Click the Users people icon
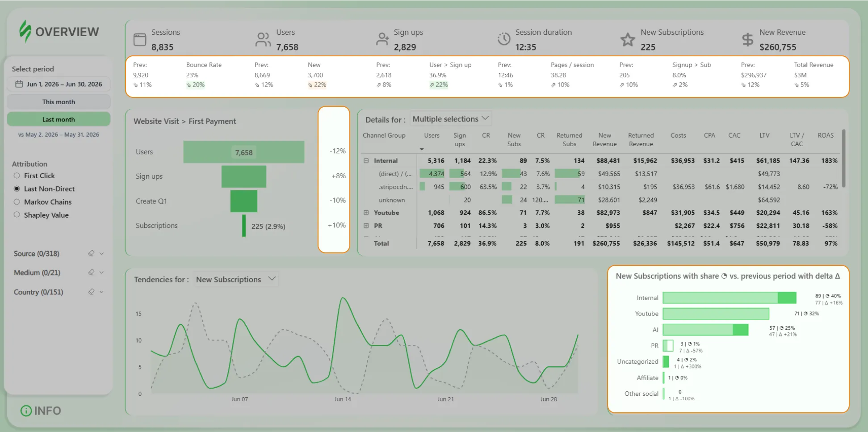 click(263, 39)
